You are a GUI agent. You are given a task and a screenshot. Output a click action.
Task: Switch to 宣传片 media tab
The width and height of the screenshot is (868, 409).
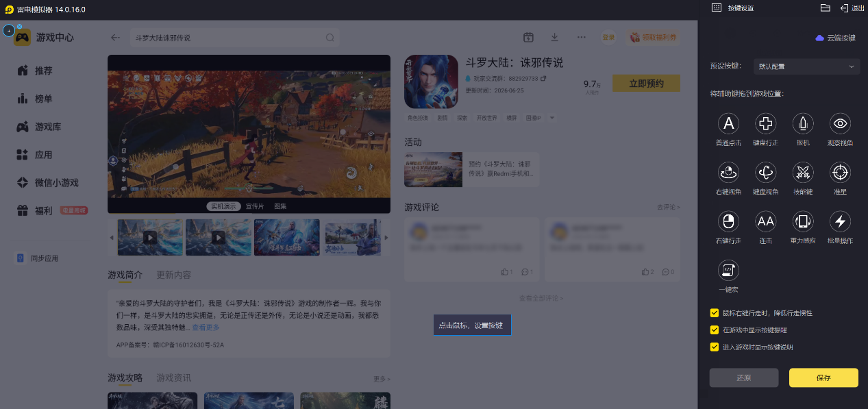coord(255,206)
